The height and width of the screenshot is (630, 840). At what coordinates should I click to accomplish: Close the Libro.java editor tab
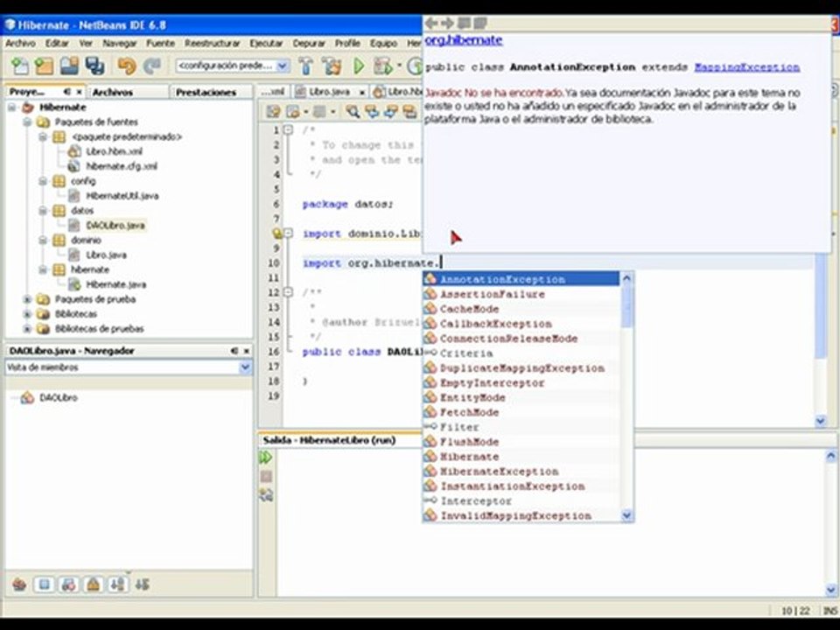(362, 93)
